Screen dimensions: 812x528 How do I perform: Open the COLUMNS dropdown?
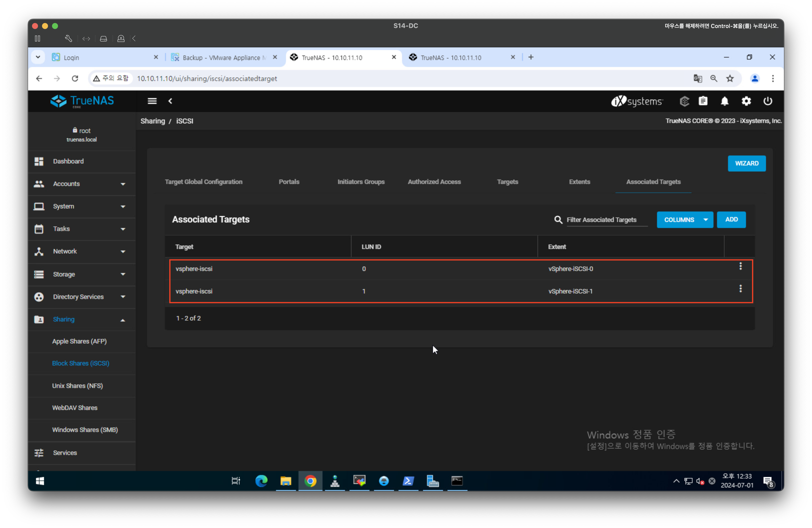(684, 220)
